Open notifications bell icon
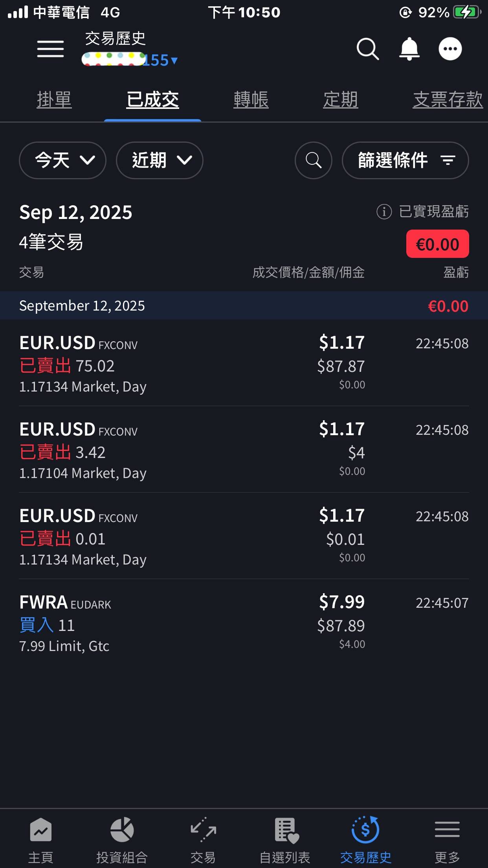Image resolution: width=488 pixels, height=868 pixels. point(409,49)
